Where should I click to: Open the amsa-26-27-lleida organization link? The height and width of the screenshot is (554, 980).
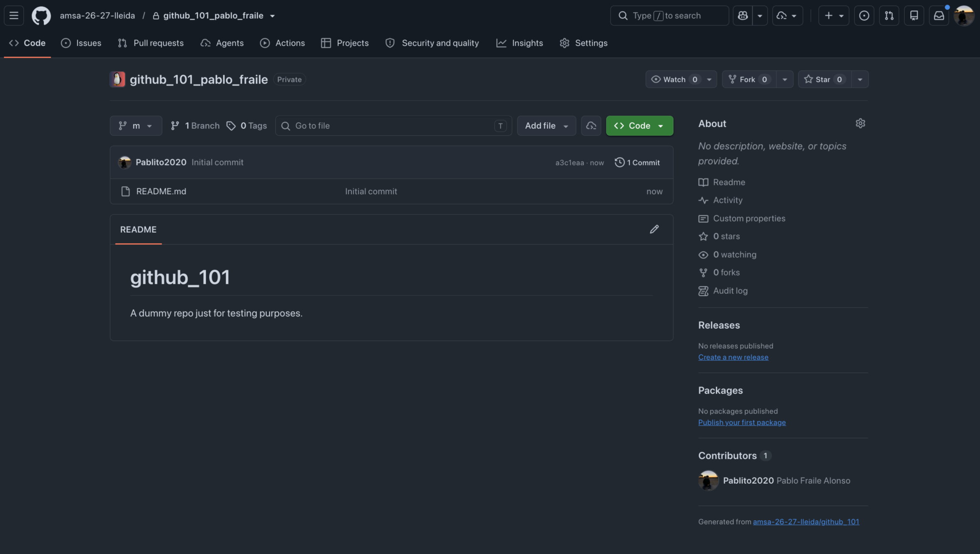point(97,16)
